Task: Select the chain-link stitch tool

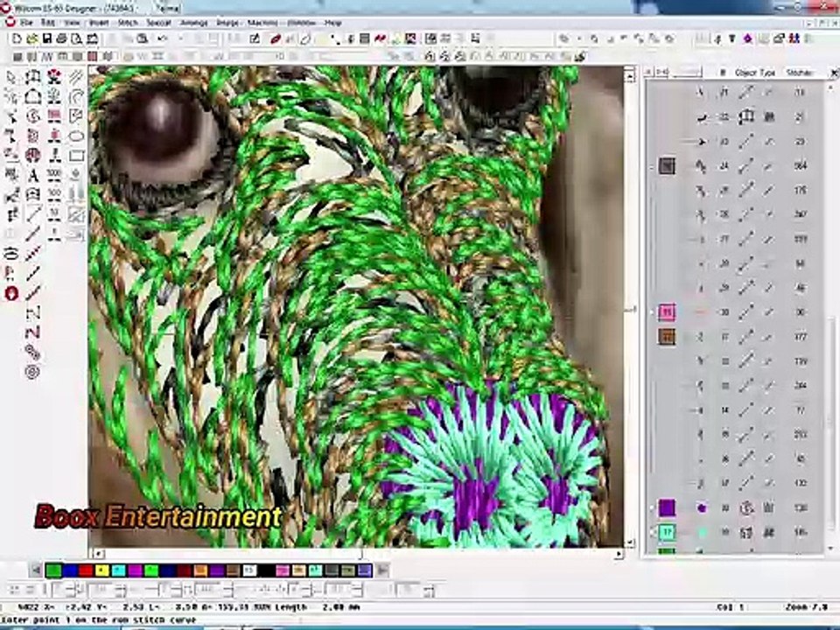Action: 33,352
